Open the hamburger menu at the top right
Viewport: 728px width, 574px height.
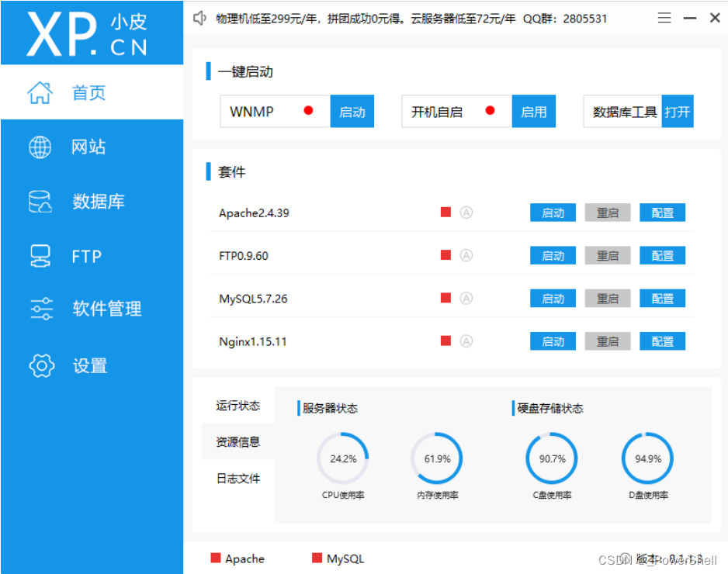coord(664,18)
